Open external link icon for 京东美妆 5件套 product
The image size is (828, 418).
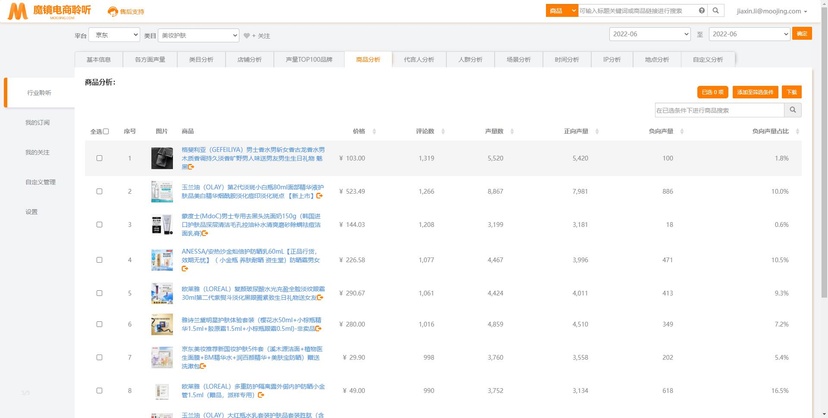click(x=203, y=366)
